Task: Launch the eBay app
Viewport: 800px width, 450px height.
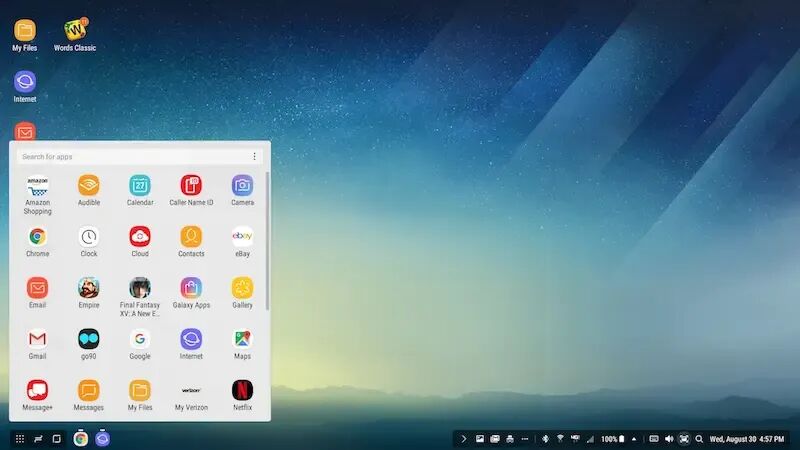Action: pos(242,241)
